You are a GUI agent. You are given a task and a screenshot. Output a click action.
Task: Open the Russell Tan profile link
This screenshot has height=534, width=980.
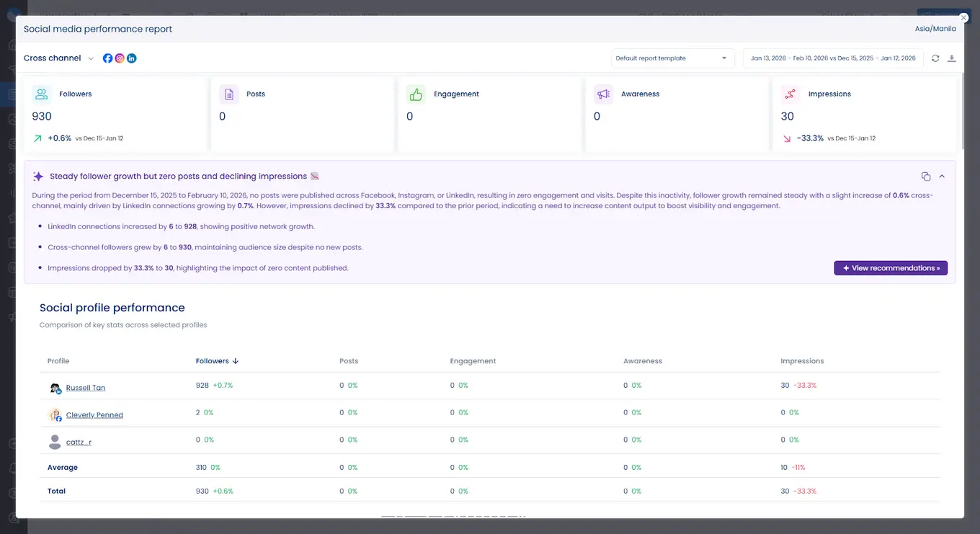(85, 388)
